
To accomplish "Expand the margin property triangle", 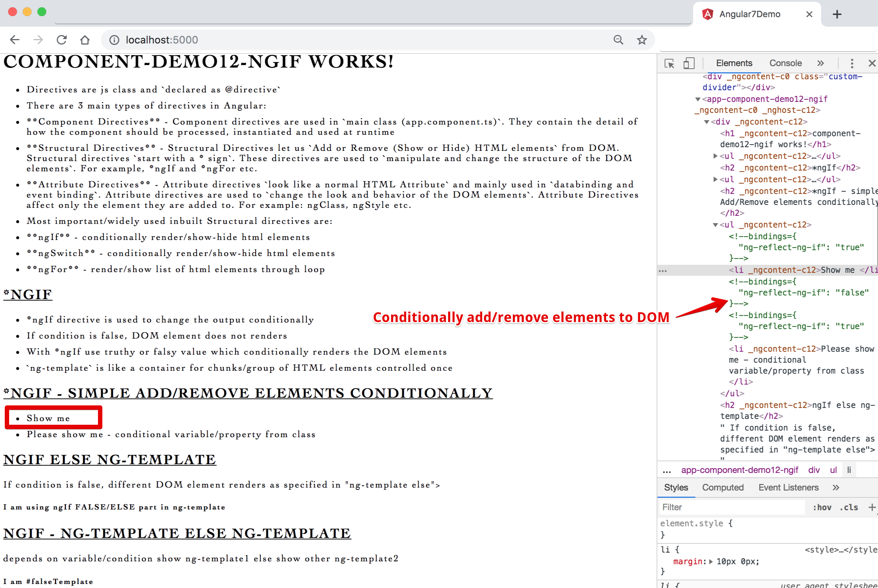I will coord(711,561).
